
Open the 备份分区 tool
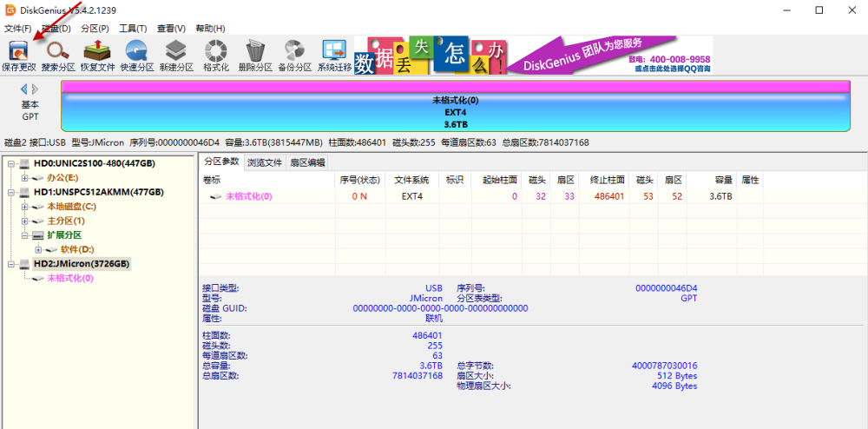294,56
